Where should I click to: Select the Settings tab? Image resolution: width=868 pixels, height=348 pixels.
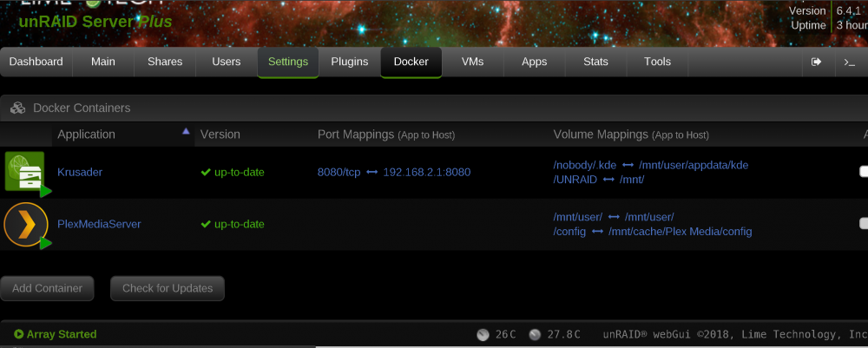pos(288,62)
